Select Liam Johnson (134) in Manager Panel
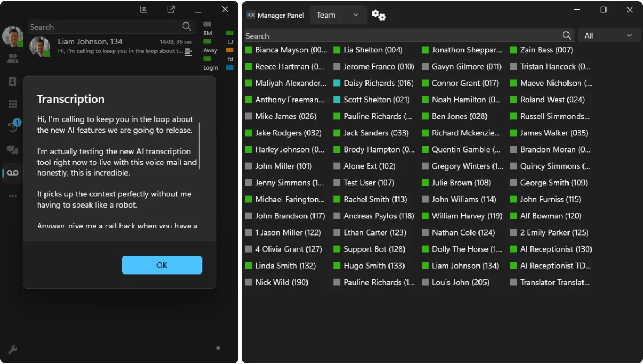 pos(460,266)
